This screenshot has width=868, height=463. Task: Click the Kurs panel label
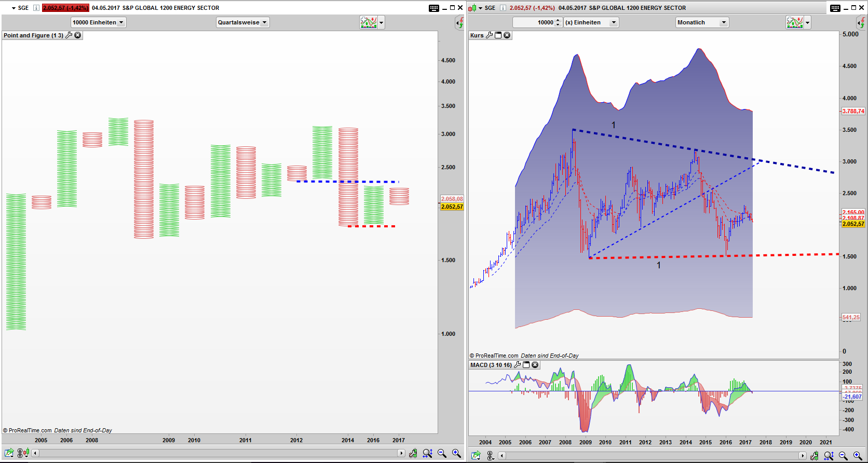click(477, 35)
